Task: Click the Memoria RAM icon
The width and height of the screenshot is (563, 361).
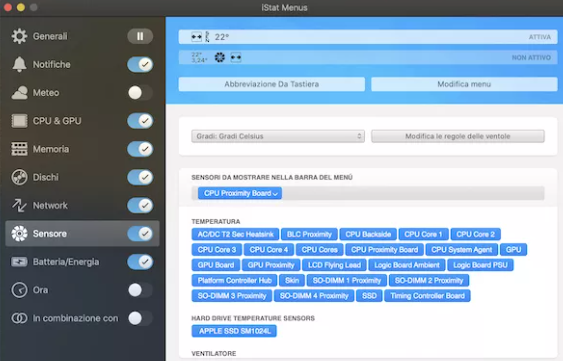Action: 19,149
